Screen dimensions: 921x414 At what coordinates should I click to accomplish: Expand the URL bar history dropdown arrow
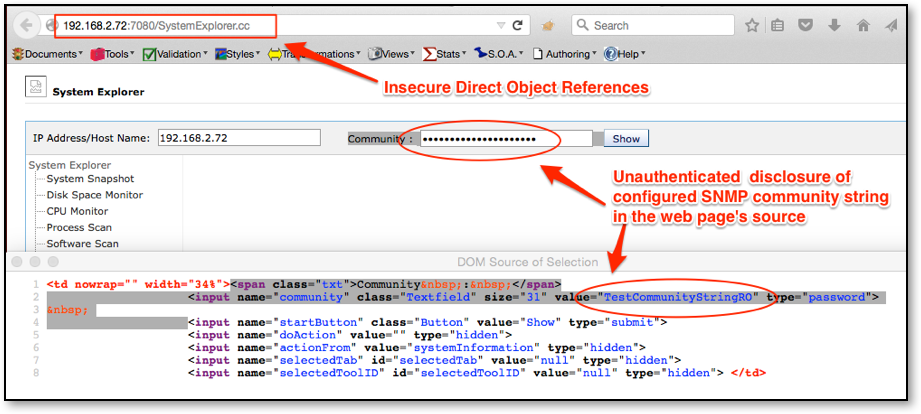pos(501,25)
